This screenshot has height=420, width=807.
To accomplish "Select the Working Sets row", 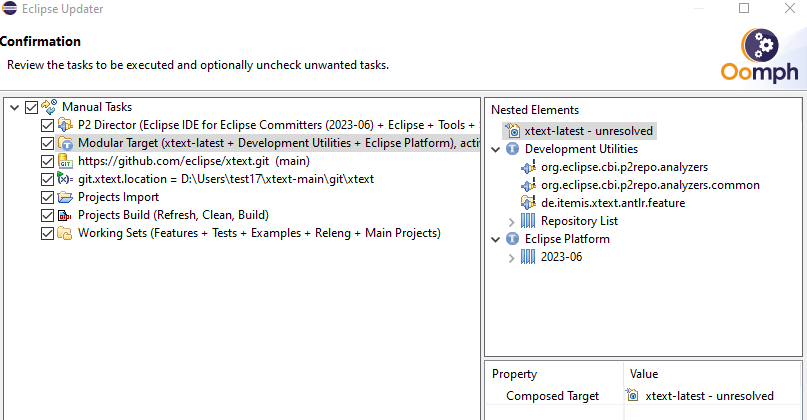I will 259,233.
